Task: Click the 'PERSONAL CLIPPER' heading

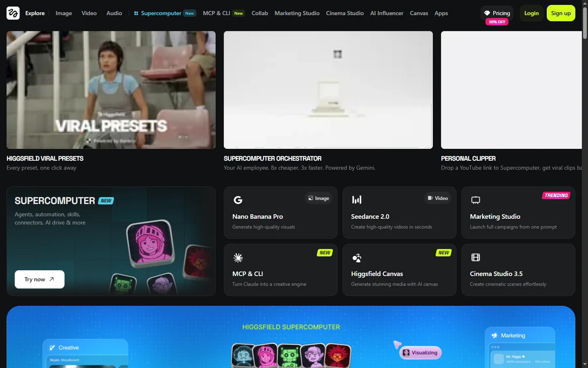Action: [468, 159]
